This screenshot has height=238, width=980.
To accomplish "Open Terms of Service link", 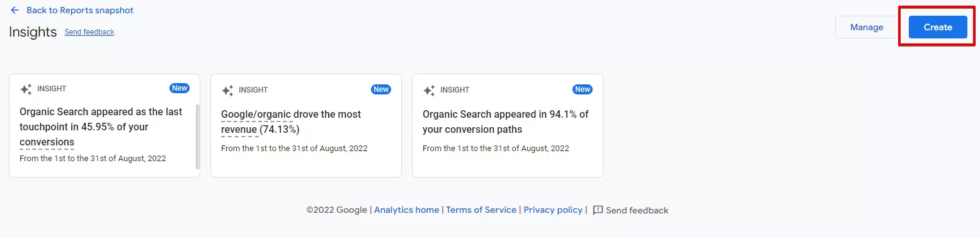I will coord(481,210).
